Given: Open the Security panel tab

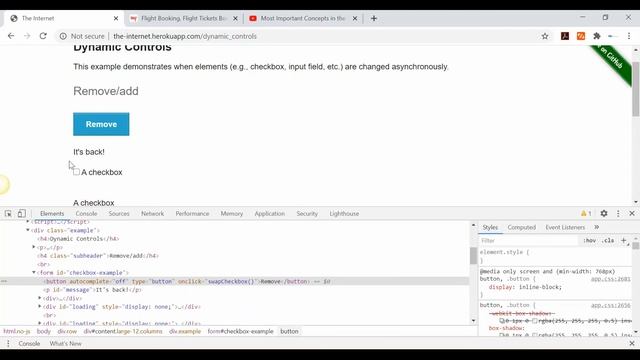Looking at the screenshot, I should pyautogui.click(x=307, y=213).
